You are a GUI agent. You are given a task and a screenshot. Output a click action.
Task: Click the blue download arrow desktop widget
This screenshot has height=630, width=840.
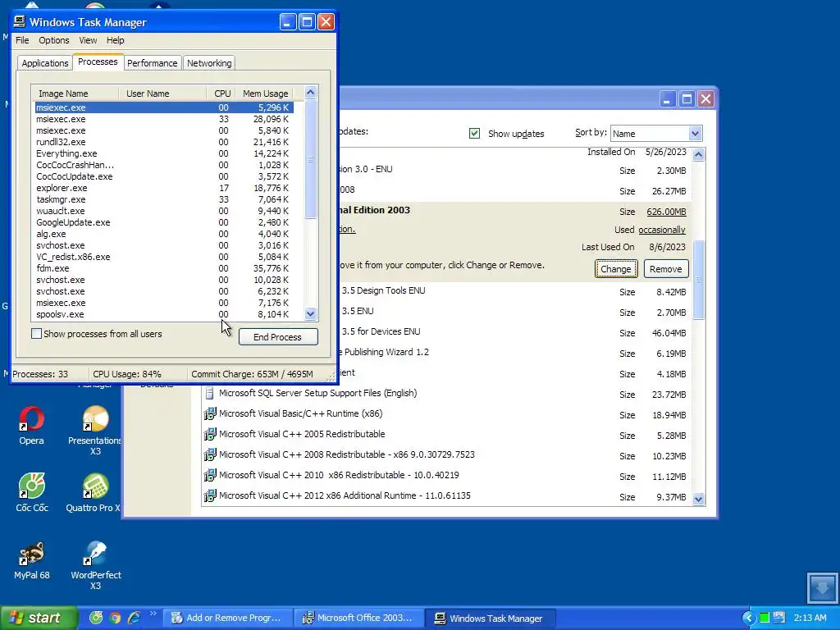pos(822,588)
